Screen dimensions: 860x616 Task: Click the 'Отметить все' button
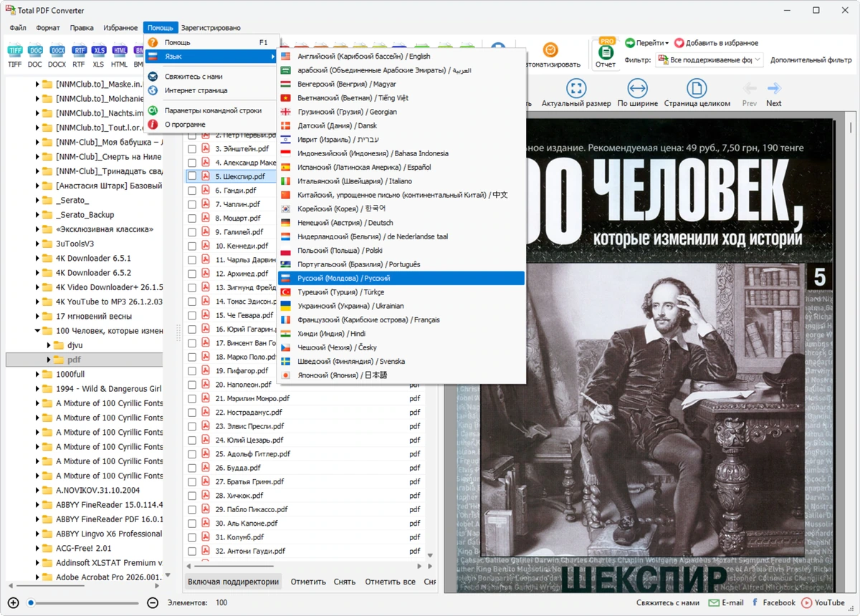390,582
